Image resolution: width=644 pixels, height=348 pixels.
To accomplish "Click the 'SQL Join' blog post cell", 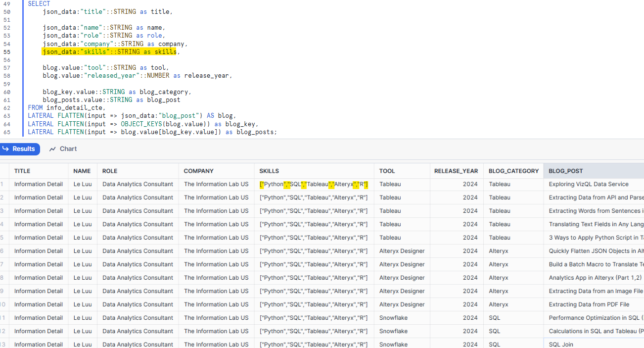I will 561,345.
